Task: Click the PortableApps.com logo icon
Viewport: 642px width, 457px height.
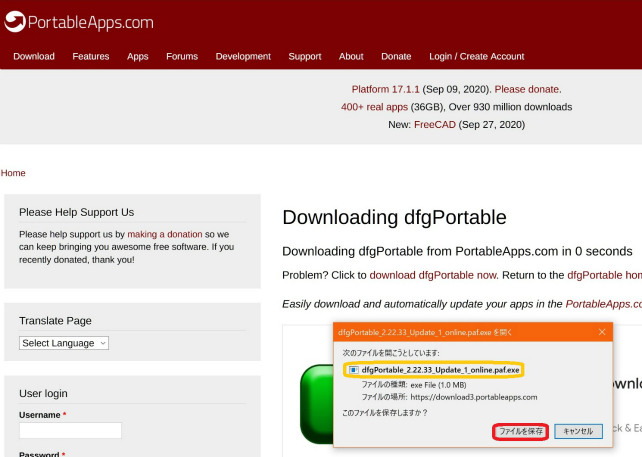Action: point(15,22)
